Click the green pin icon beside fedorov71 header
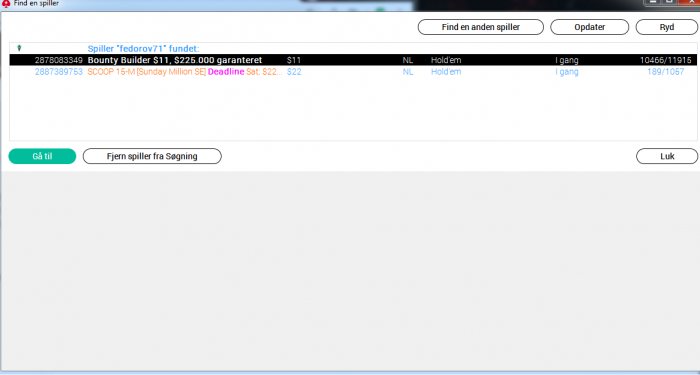Screen dimensions: 700x375 pyautogui.click(x=19, y=48)
